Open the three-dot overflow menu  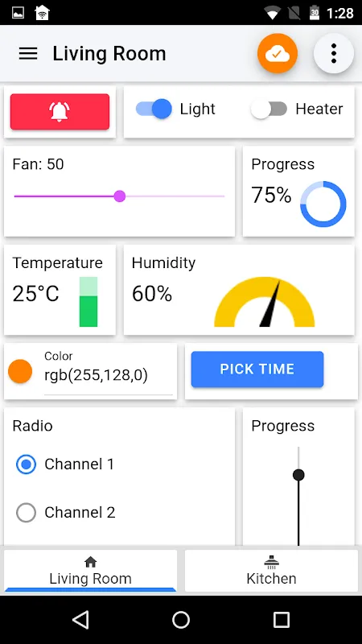tap(334, 53)
